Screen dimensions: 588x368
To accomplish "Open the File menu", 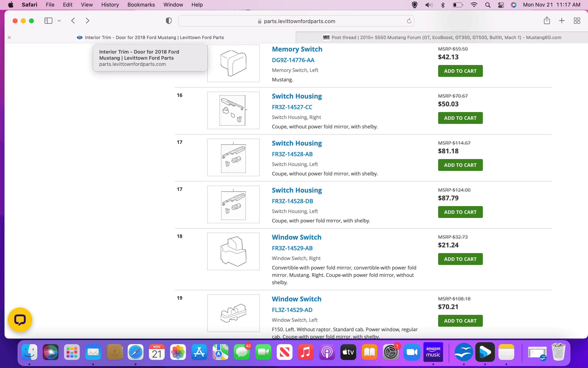I will (x=50, y=5).
